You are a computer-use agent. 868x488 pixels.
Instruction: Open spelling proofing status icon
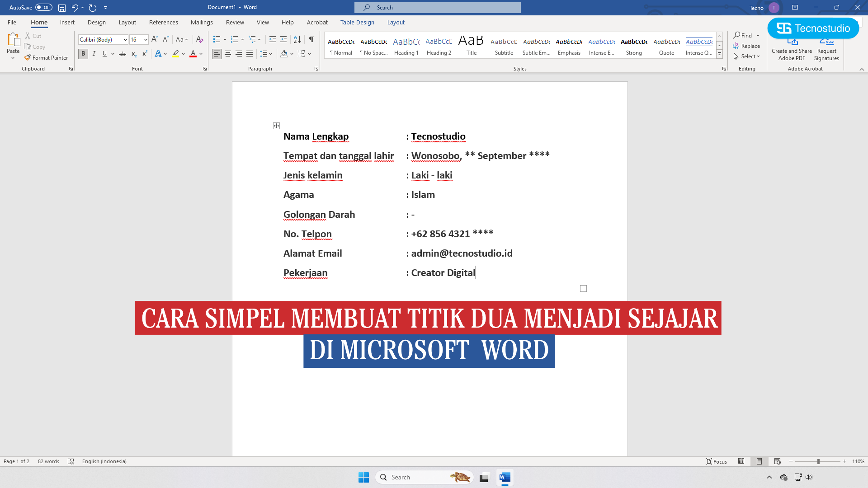(71, 461)
